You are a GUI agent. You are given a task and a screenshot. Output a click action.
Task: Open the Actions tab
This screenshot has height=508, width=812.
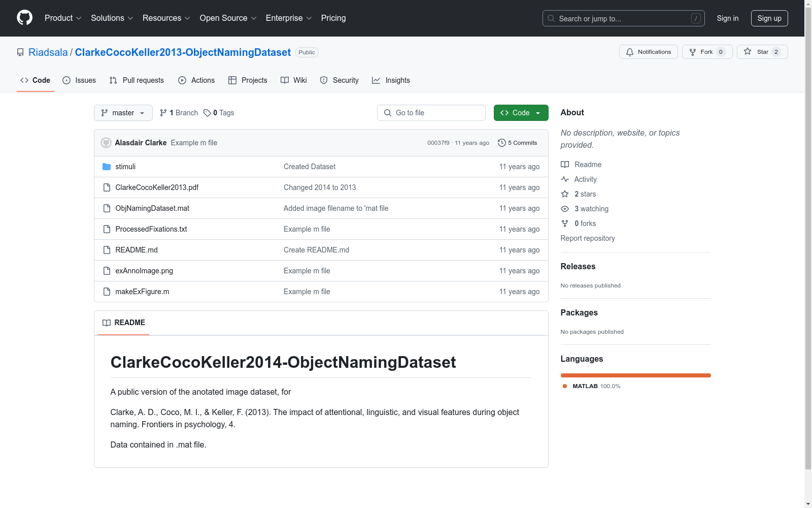[196, 80]
